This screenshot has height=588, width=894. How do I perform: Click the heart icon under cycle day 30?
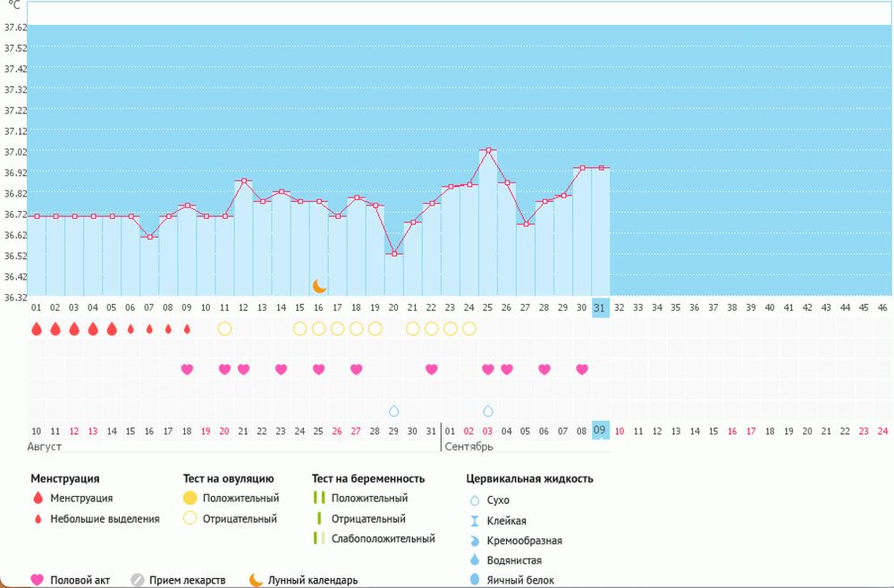coord(582,370)
